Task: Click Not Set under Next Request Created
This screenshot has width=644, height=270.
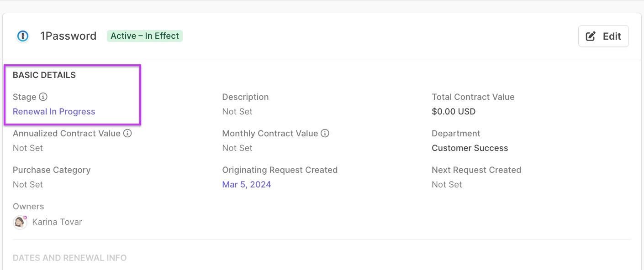Action: (x=447, y=185)
